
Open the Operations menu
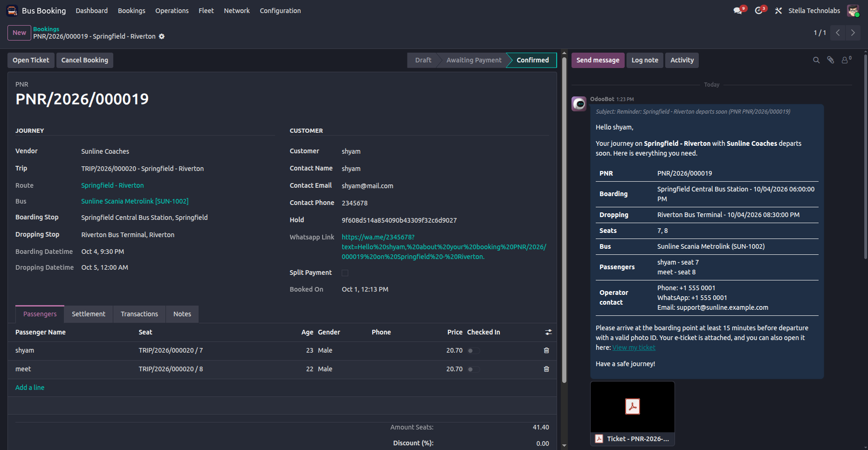coord(172,10)
